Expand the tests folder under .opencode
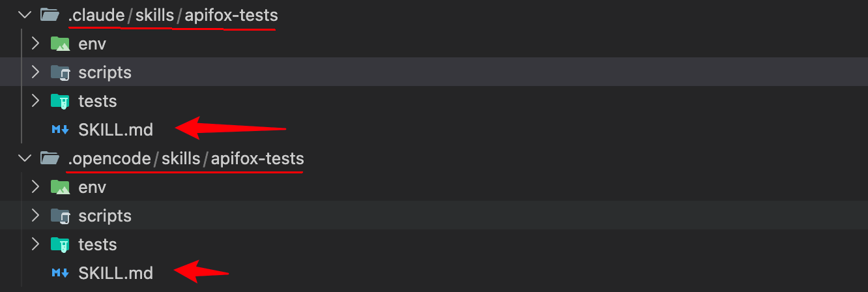The image size is (868, 292). 36,244
